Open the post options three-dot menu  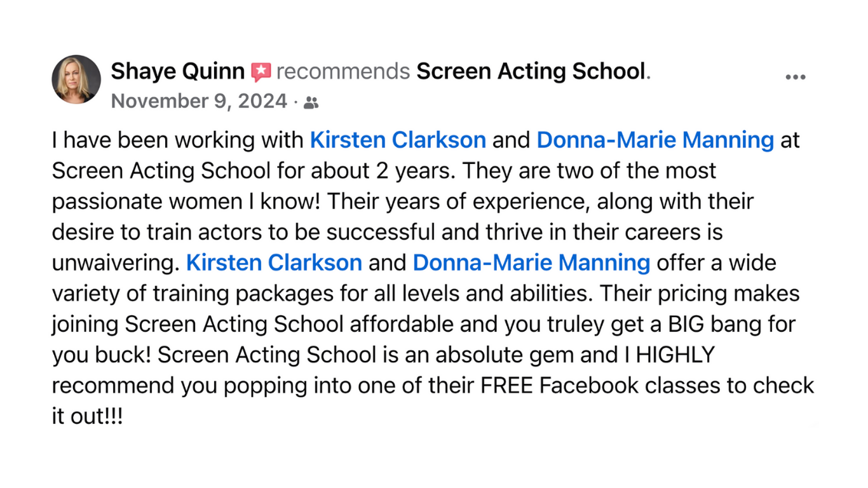[x=795, y=77]
